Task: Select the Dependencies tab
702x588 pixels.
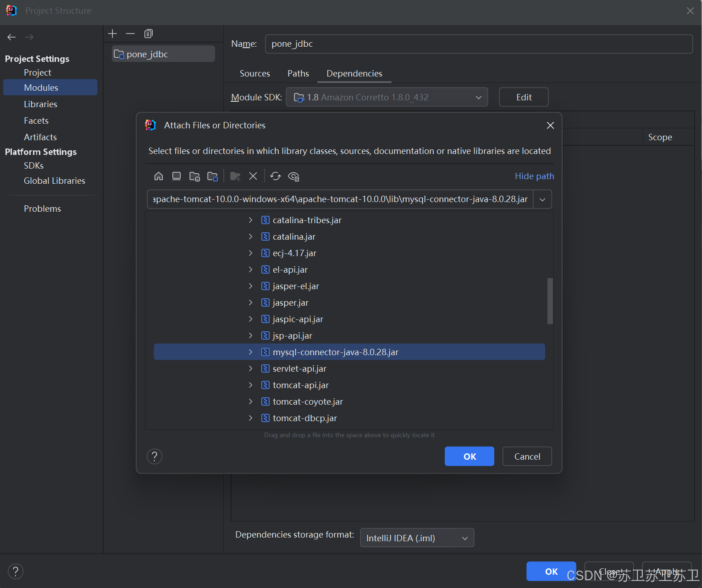Action: pos(354,73)
